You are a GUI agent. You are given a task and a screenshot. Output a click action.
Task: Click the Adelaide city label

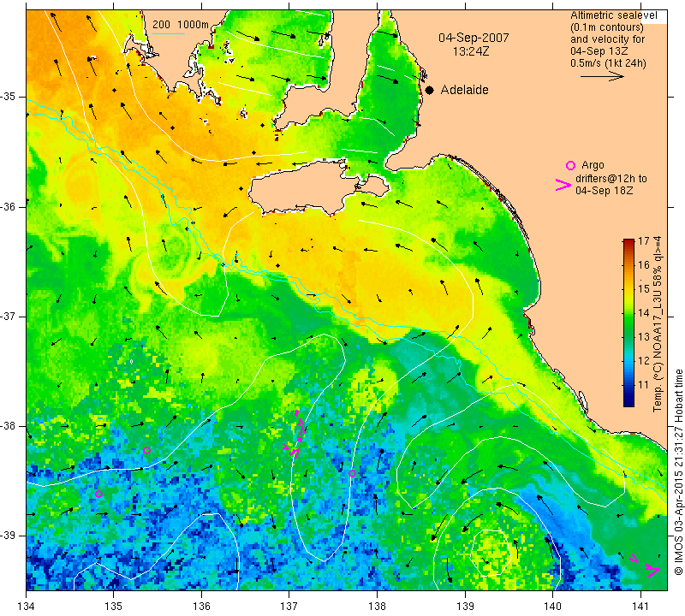[x=464, y=90]
